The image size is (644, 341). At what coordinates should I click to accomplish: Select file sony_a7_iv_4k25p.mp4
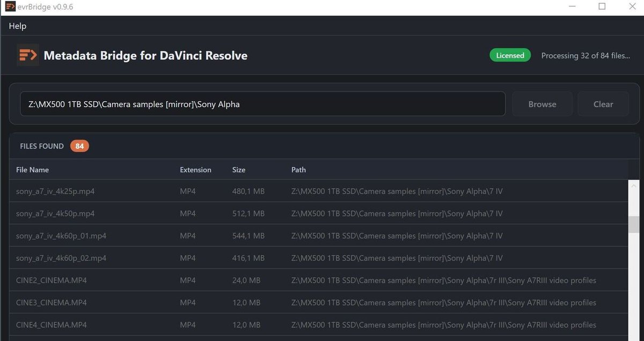319,191
